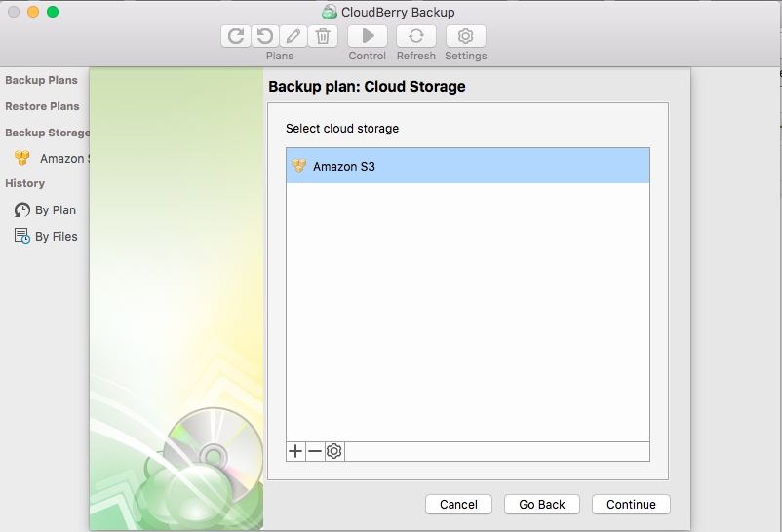
Task: Click the Go Back button
Action: pyautogui.click(x=542, y=504)
